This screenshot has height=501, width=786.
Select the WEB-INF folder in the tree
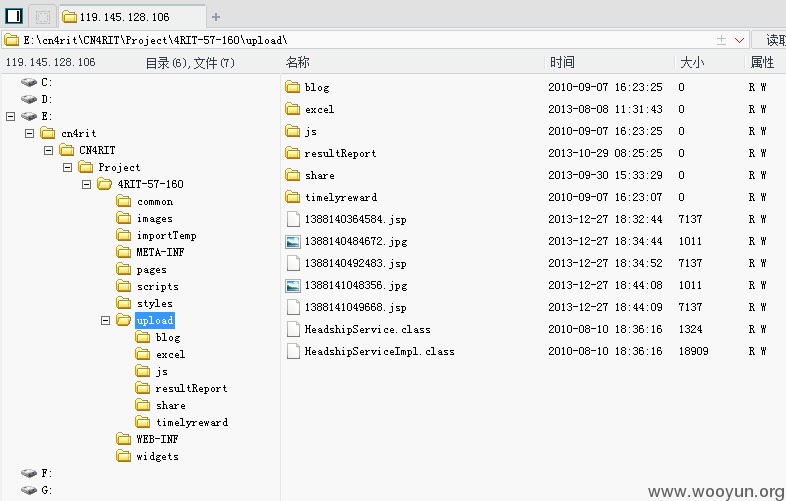[157, 439]
